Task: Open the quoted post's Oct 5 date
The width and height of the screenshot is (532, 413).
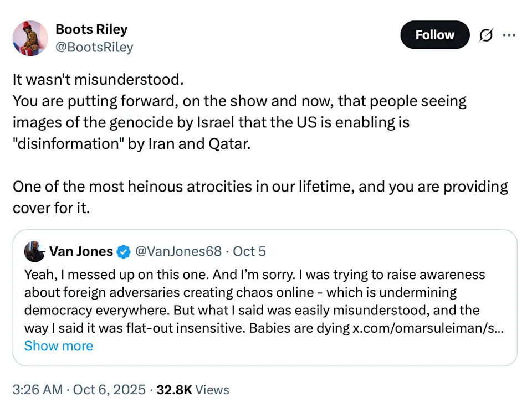Action: coord(249,252)
